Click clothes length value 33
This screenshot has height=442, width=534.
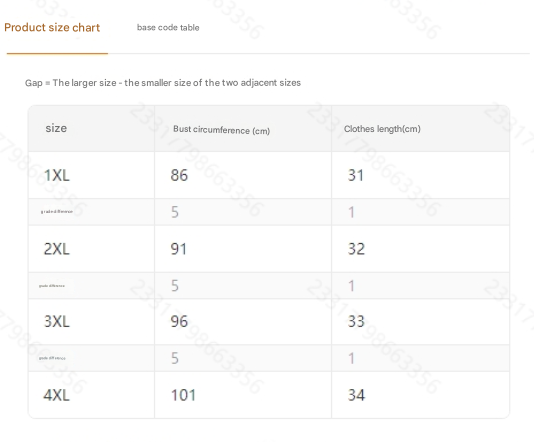(356, 321)
